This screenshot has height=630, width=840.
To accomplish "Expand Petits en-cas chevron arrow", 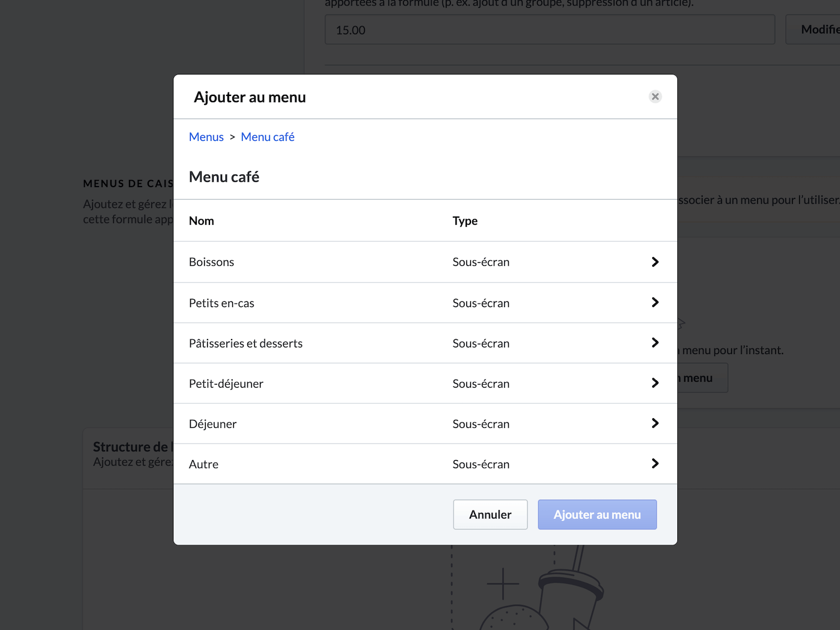I will [655, 302].
